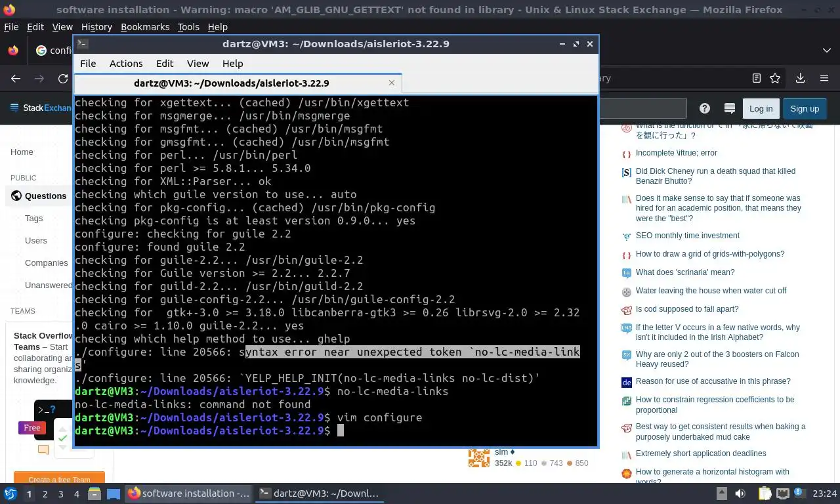The width and height of the screenshot is (840, 504).
Task: Close the terminal tab
Action: pos(392,83)
